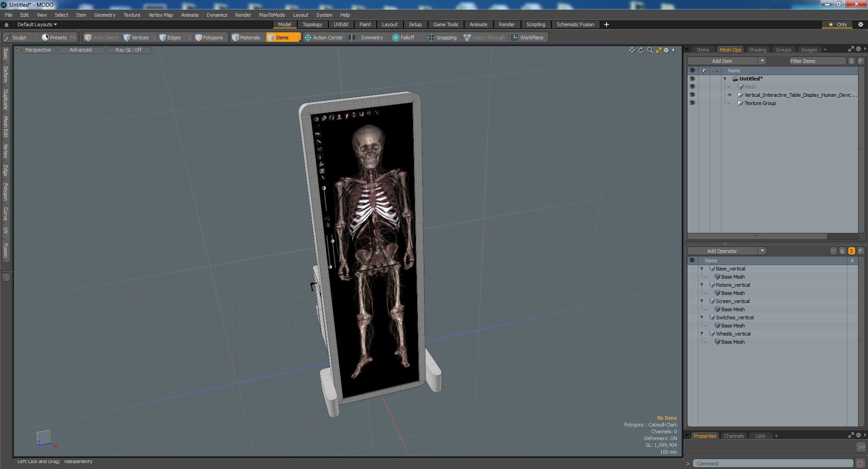The width and height of the screenshot is (868, 469).
Task: Click viewport move/pan icon
Action: click(632, 50)
